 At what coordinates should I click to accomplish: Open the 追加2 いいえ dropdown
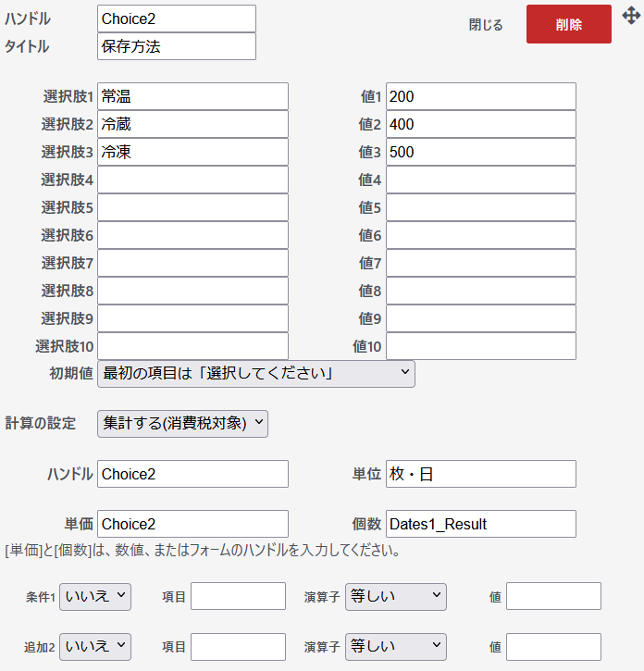pos(95,647)
